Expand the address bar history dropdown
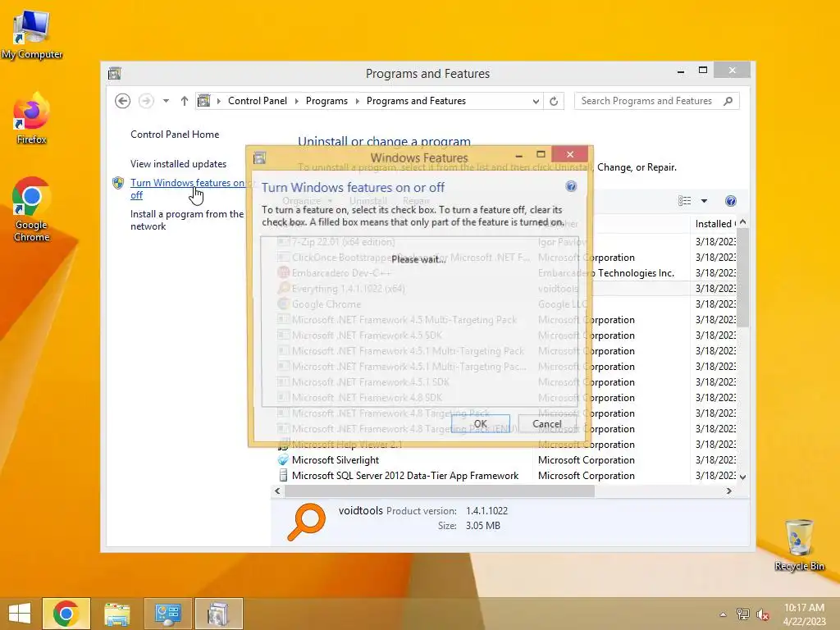840x630 pixels. click(x=535, y=101)
